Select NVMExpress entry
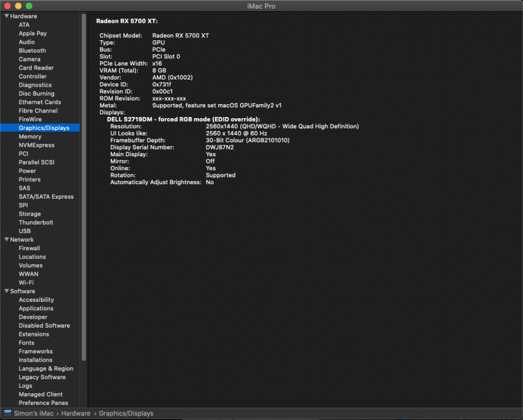This screenshot has width=523, height=420. 36,145
